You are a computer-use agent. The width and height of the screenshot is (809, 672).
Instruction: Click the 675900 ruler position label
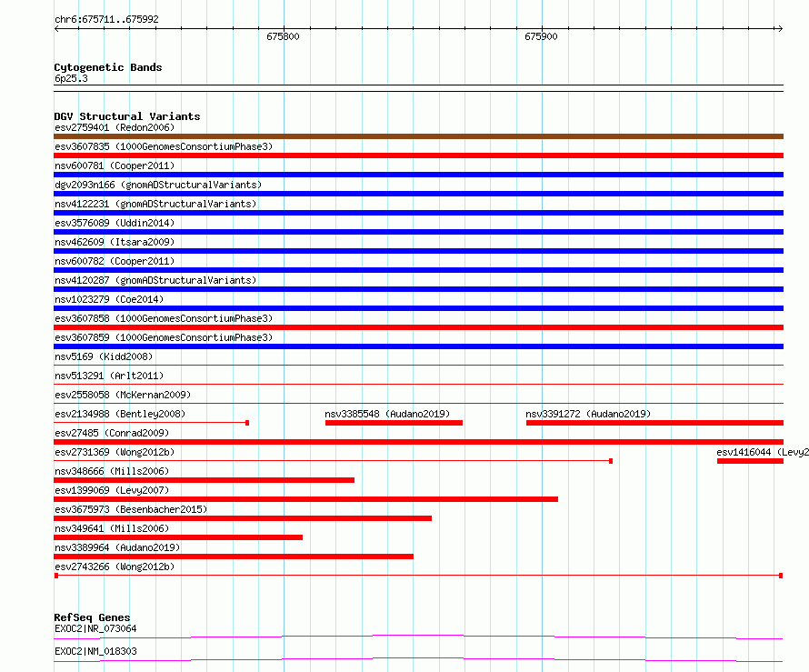coord(541,36)
